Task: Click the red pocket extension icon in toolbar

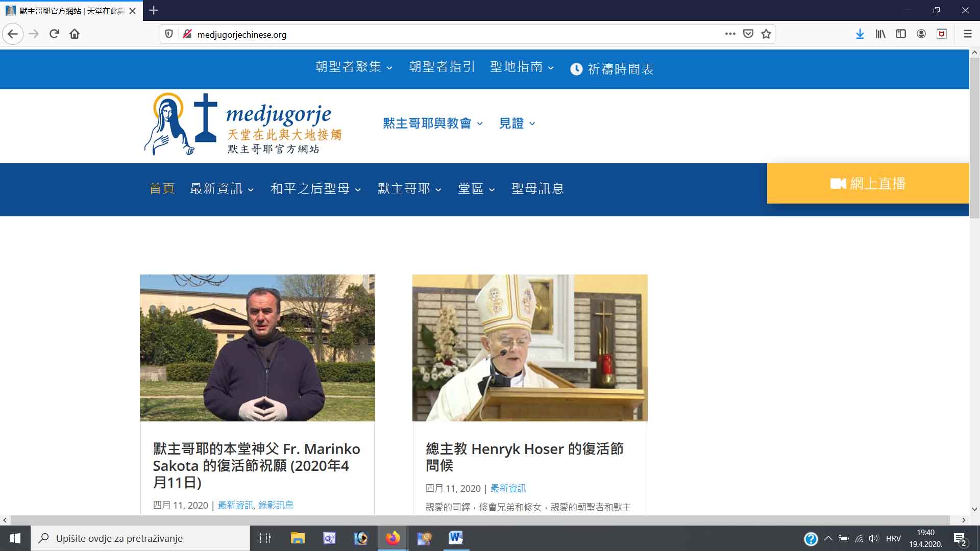Action: [x=942, y=34]
